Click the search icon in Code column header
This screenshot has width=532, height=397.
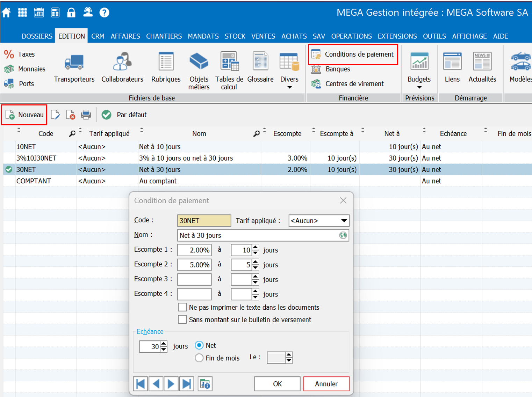(72, 133)
